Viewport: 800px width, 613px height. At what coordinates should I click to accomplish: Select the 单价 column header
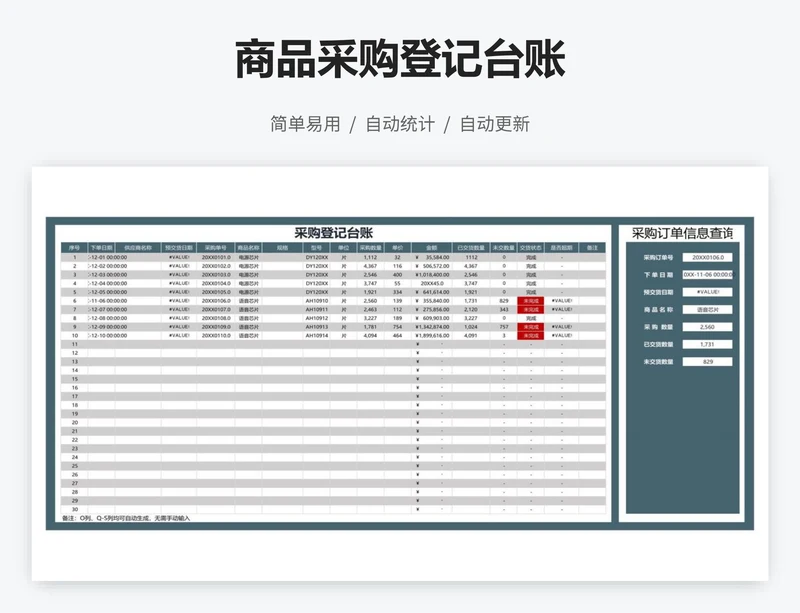(x=397, y=248)
